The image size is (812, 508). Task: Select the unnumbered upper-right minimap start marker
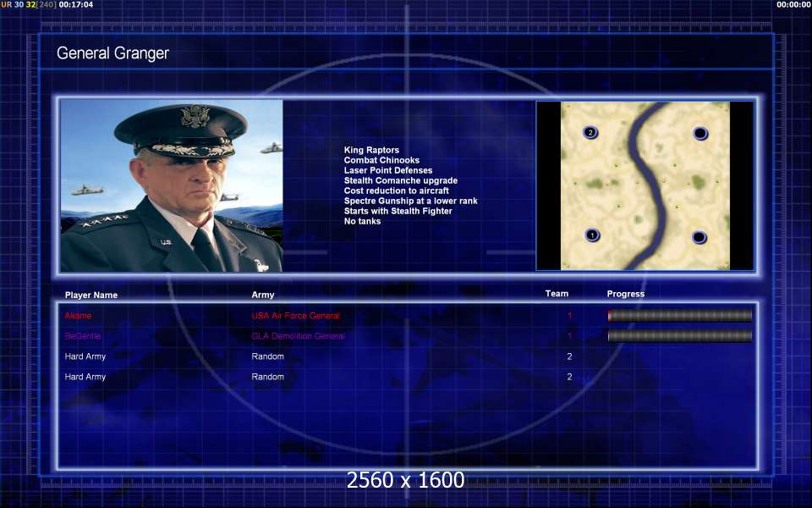pyautogui.click(x=700, y=134)
